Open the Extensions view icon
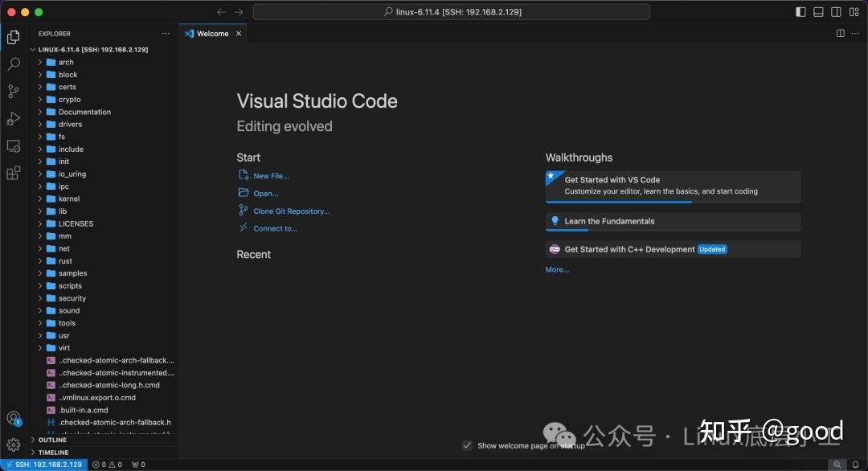This screenshot has width=868, height=471. tap(13, 174)
